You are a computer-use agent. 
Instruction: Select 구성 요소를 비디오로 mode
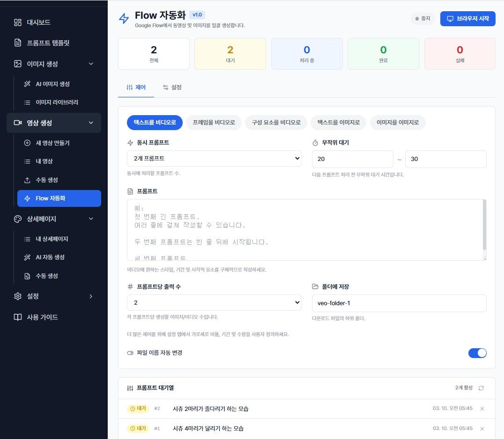(x=276, y=122)
